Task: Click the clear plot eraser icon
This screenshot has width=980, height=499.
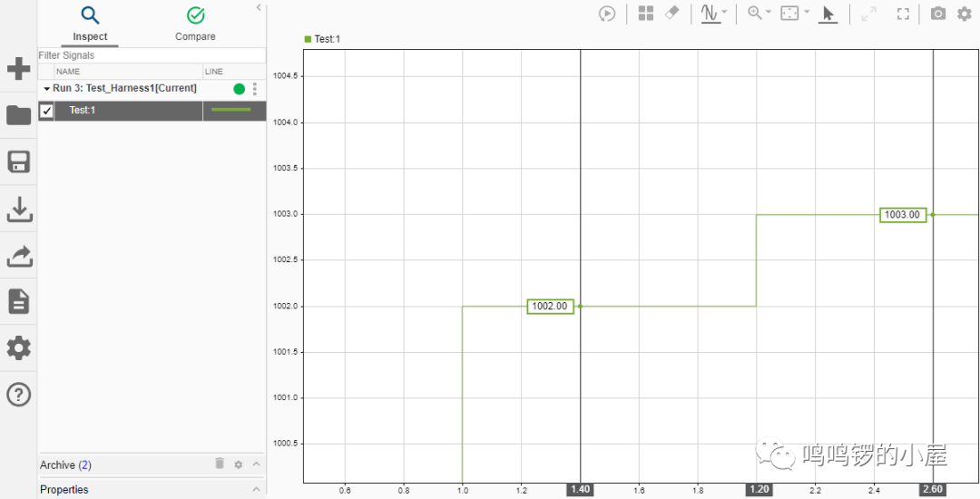Action: [x=671, y=13]
